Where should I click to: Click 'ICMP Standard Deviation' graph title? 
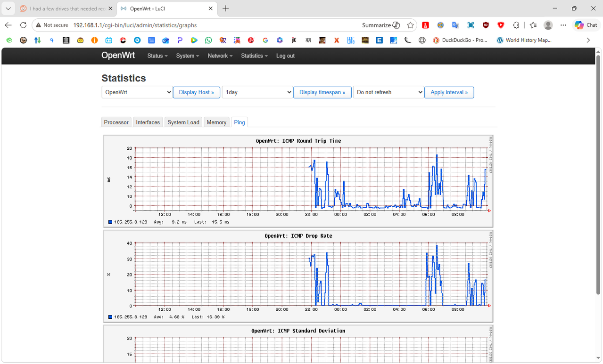[x=298, y=331]
